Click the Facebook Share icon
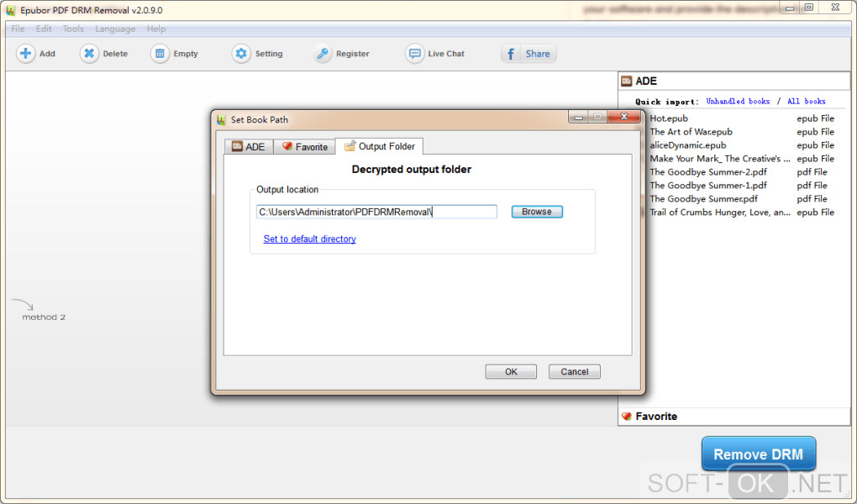Image resolution: width=857 pixels, height=504 pixels. pyautogui.click(x=511, y=54)
